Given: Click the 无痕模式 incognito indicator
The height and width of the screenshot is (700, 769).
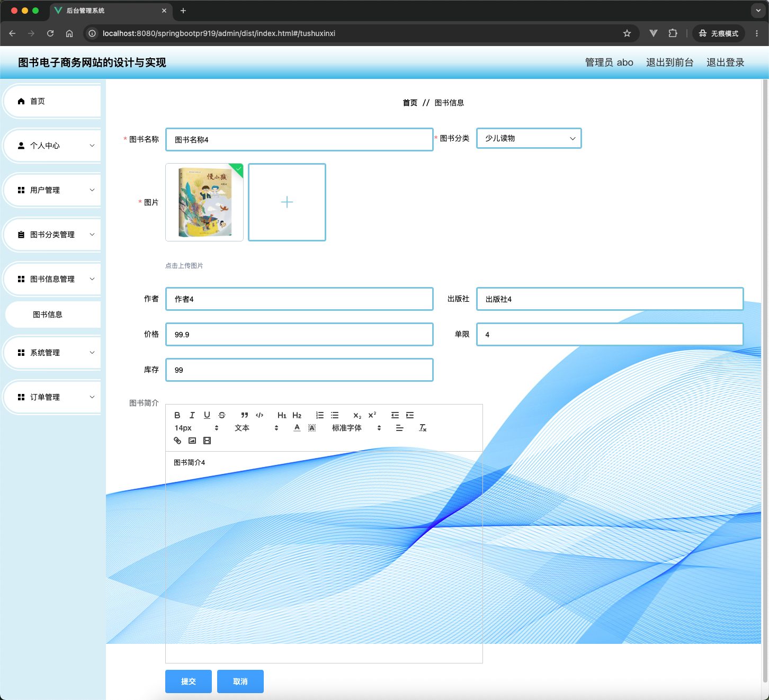Looking at the screenshot, I should (x=718, y=33).
